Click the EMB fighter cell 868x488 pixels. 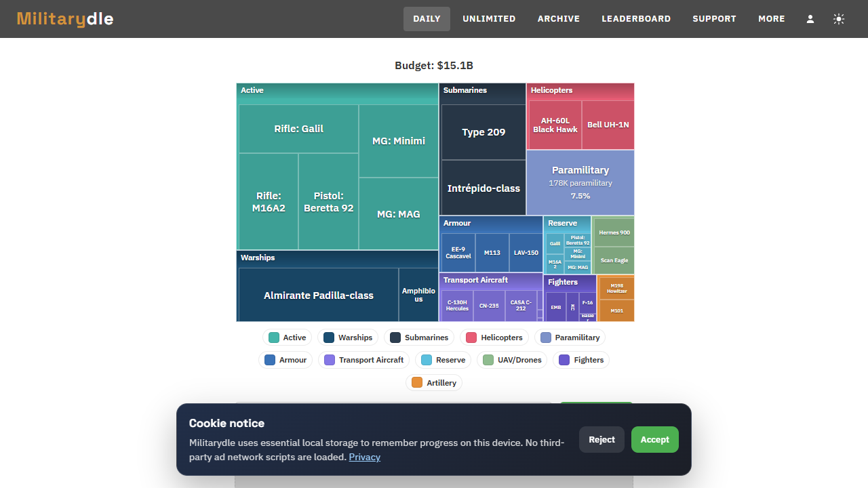[x=556, y=307]
